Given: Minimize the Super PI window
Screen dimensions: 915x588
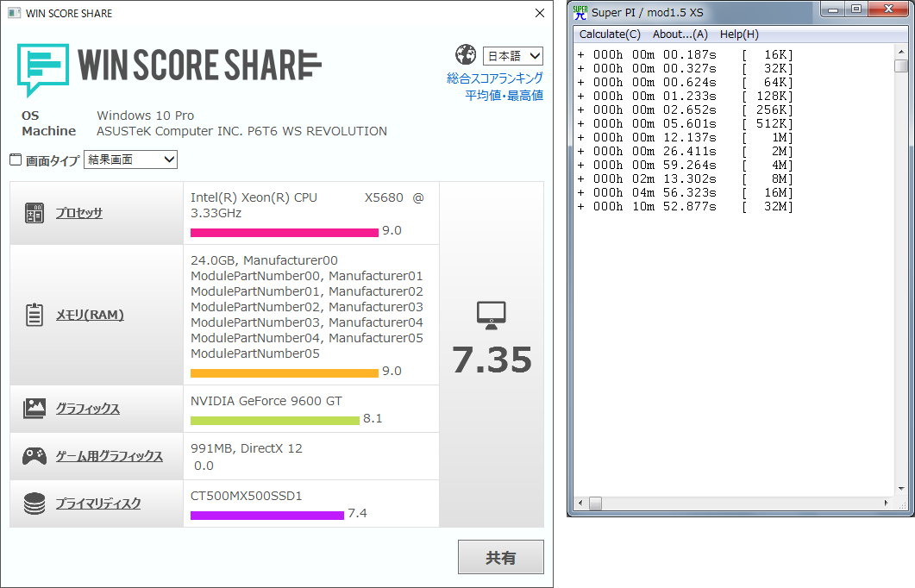Looking at the screenshot, I should coord(833,9).
